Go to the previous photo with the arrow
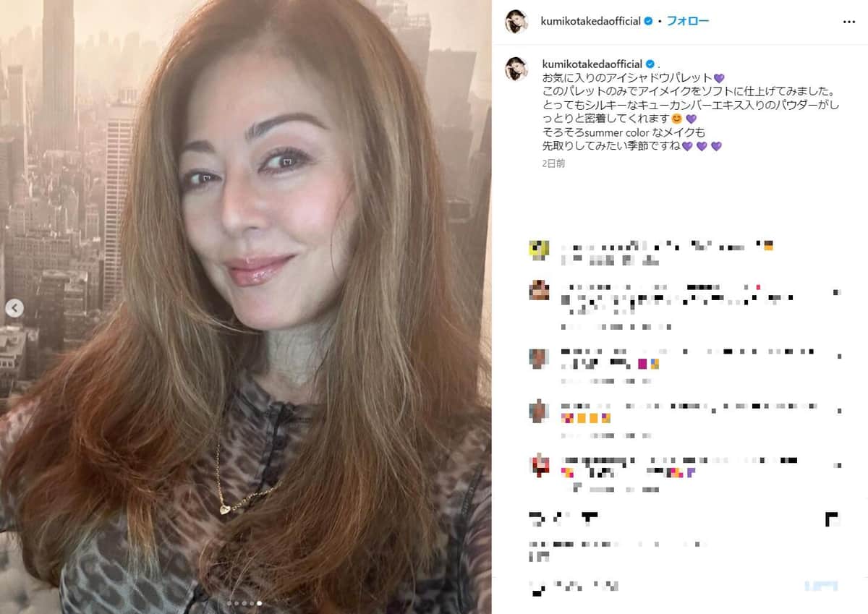The image size is (868, 614). pos(14,308)
